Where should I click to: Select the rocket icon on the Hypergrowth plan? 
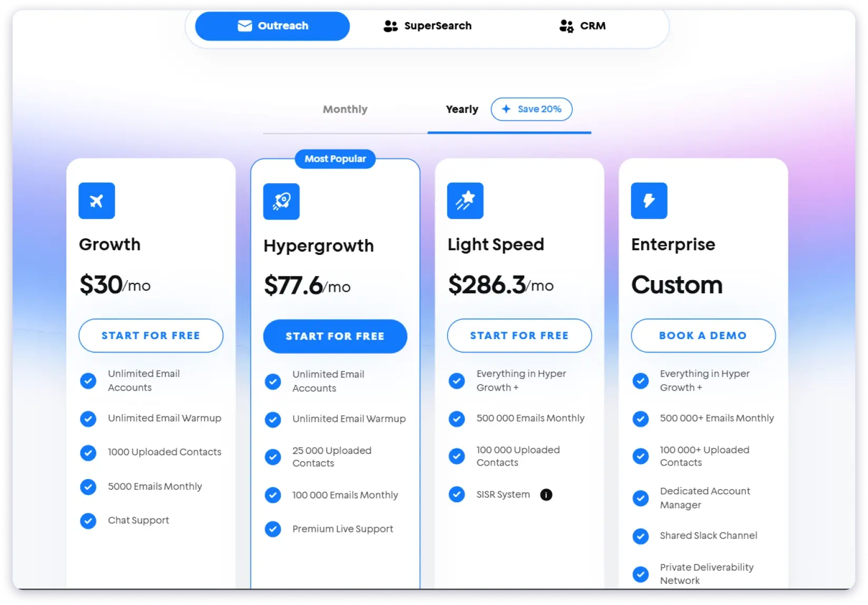[x=281, y=201]
